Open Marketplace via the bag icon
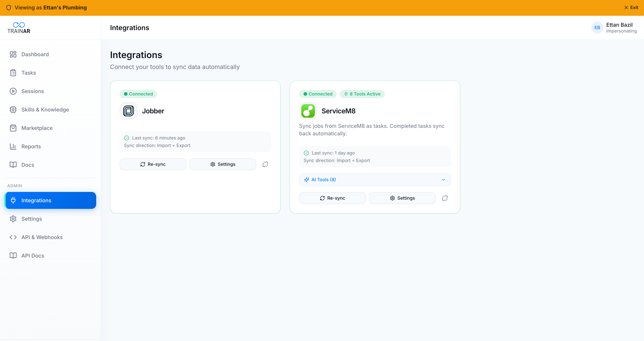This screenshot has height=341, width=644. coord(13,128)
